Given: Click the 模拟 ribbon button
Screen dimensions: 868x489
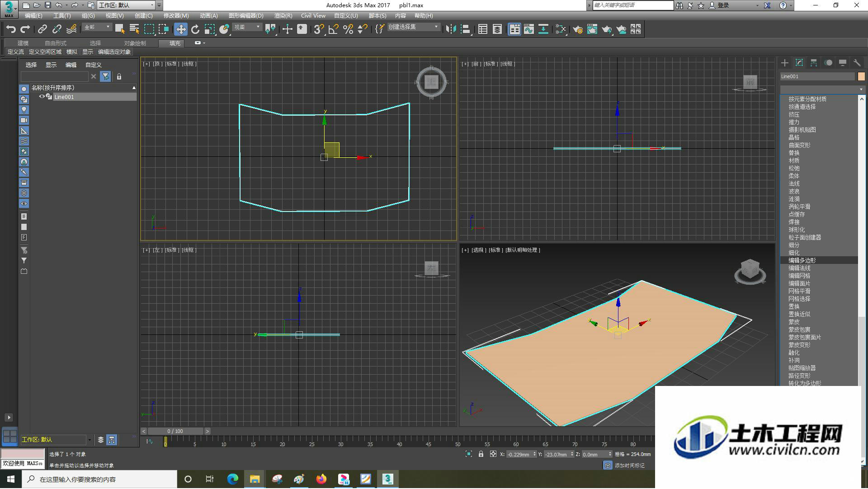Looking at the screenshot, I should pyautogui.click(x=72, y=52).
